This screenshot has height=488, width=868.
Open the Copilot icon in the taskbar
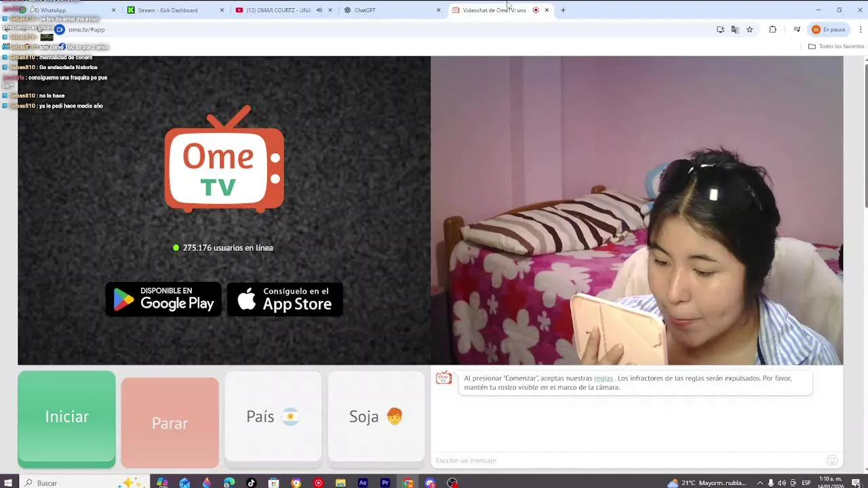tap(162, 483)
